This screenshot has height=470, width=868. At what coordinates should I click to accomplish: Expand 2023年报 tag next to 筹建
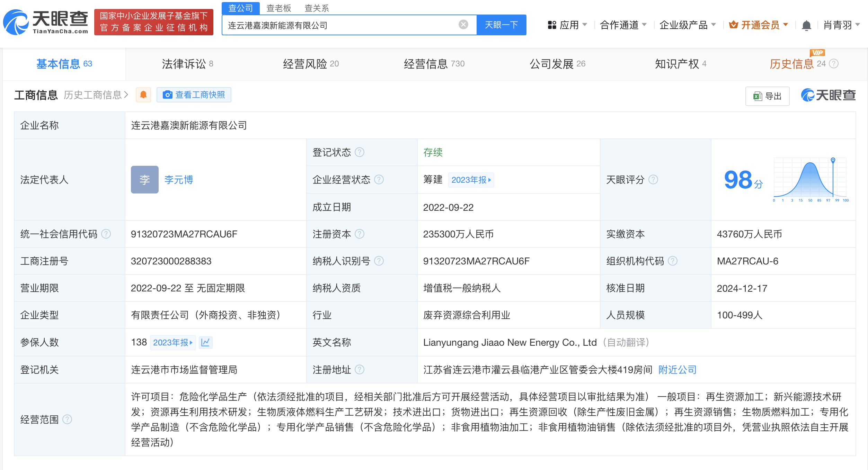(x=471, y=180)
